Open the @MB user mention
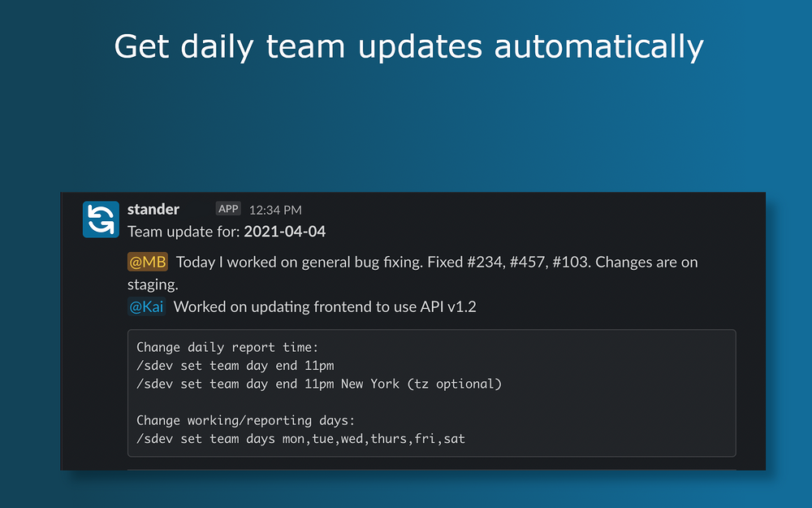 [x=148, y=262]
